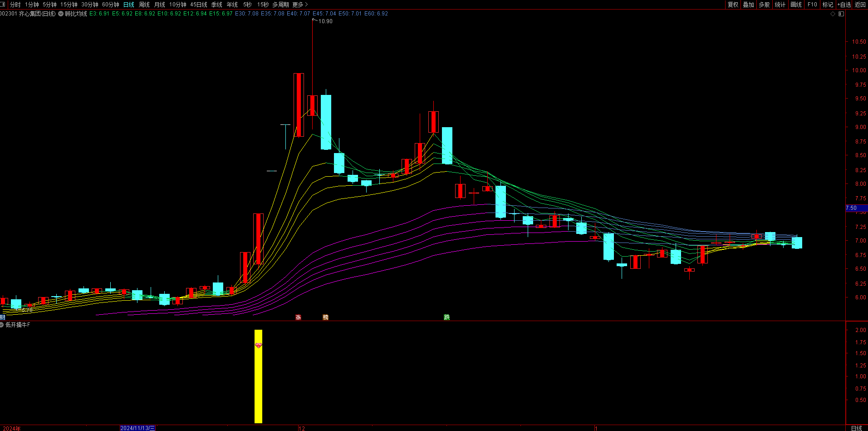Click the 顾比均线 indicator name

[x=76, y=14]
